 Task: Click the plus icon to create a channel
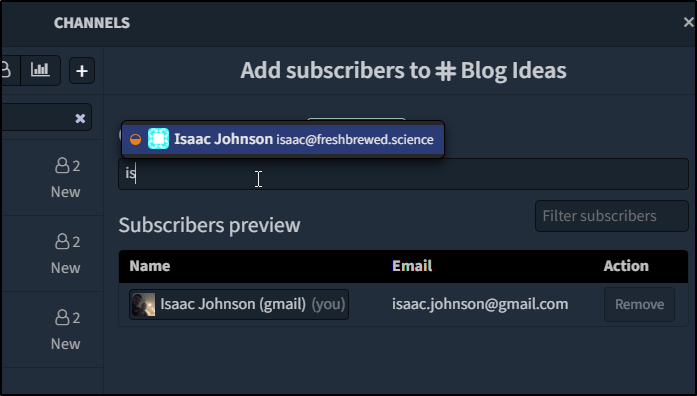[82, 71]
